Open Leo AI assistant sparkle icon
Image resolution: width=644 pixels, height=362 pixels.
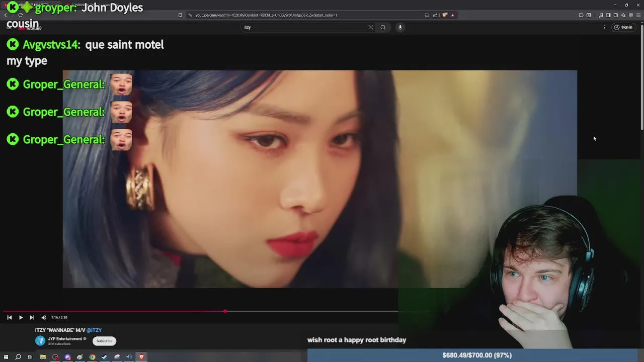click(623, 15)
